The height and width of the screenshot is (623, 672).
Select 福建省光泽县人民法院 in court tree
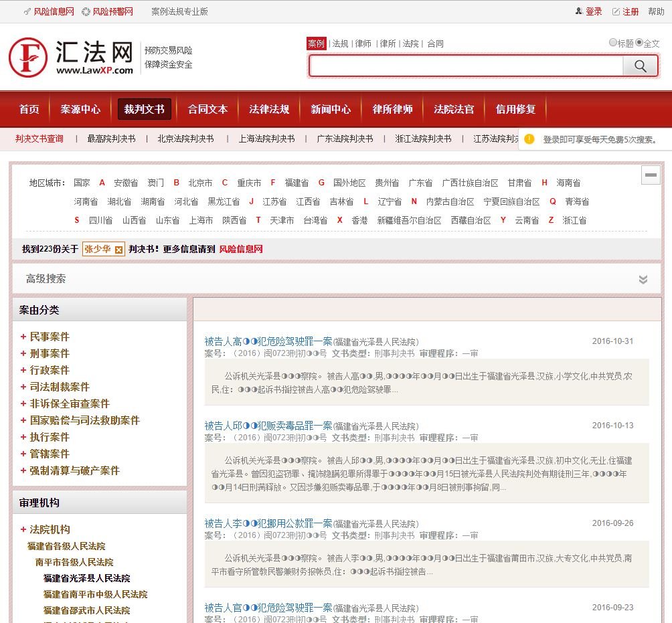pyautogui.click(x=86, y=578)
